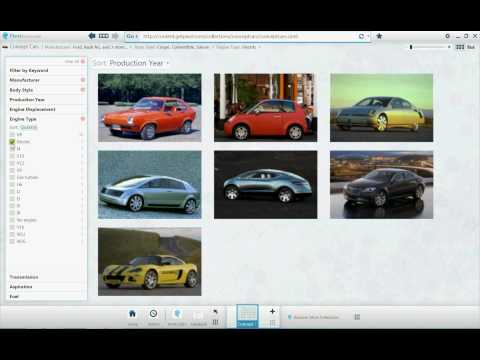Viewport: 480px width, 360px height.
Task: Expand the Manufacturer filter section
Action: point(45,80)
